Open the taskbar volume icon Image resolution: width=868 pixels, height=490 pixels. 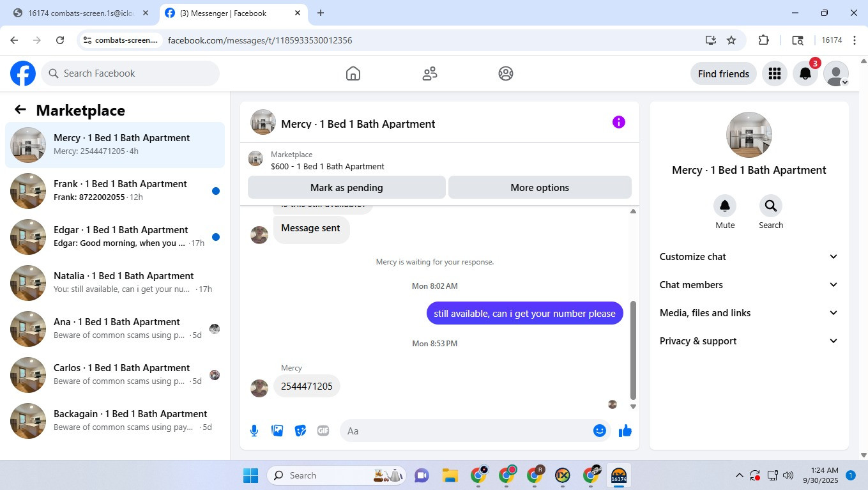coord(788,475)
